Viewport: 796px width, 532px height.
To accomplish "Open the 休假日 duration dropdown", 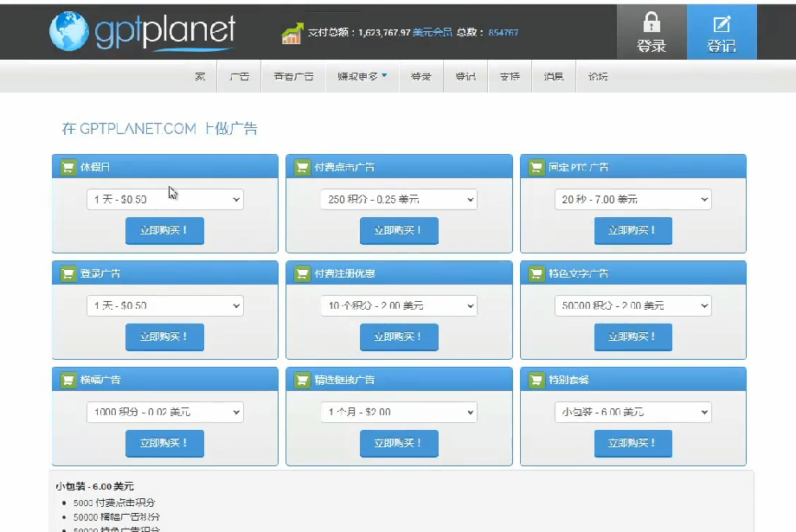I will click(164, 200).
